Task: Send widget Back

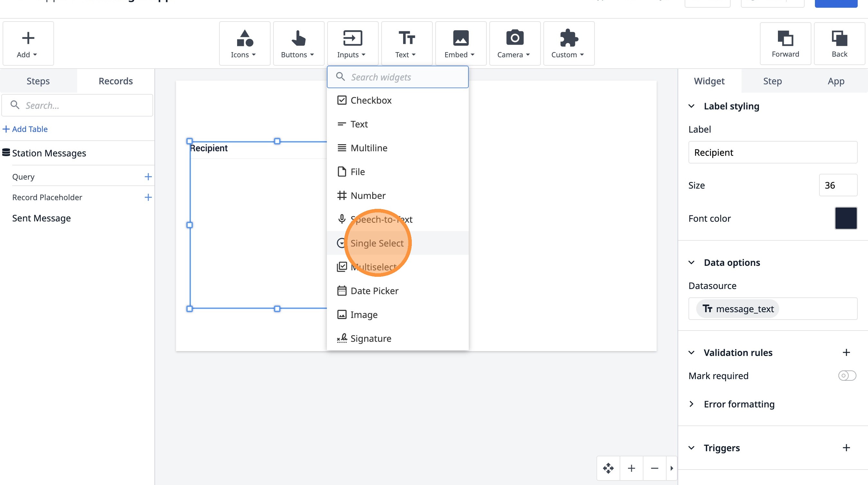Action: [839, 43]
